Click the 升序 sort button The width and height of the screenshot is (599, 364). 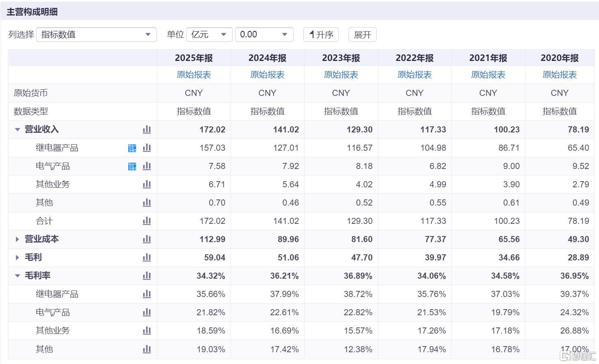point(321,35)
